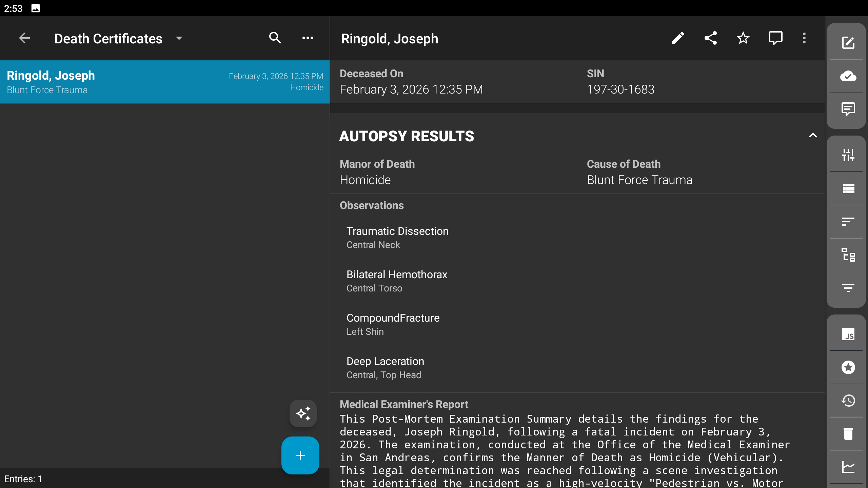Image resolution: width=868 pixels, height=488 pixels.
Task: Add a new entry with plus button
Action: [300, 455]
